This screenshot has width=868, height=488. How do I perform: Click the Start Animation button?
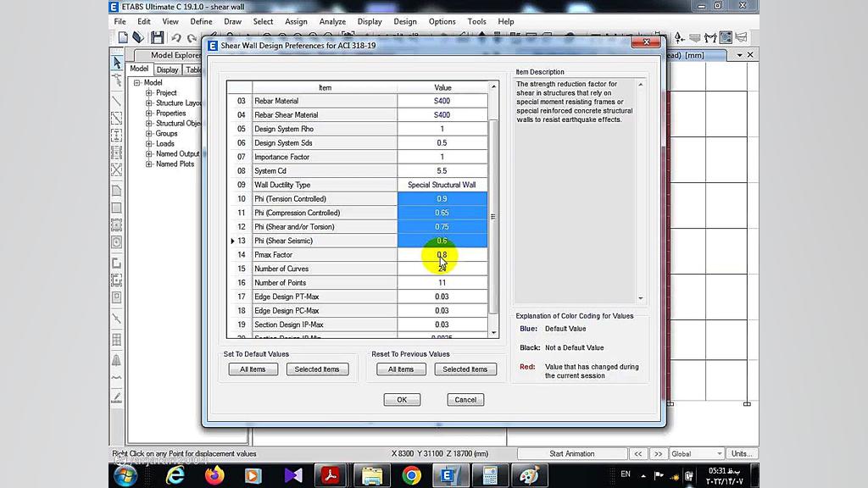point(572,454)
